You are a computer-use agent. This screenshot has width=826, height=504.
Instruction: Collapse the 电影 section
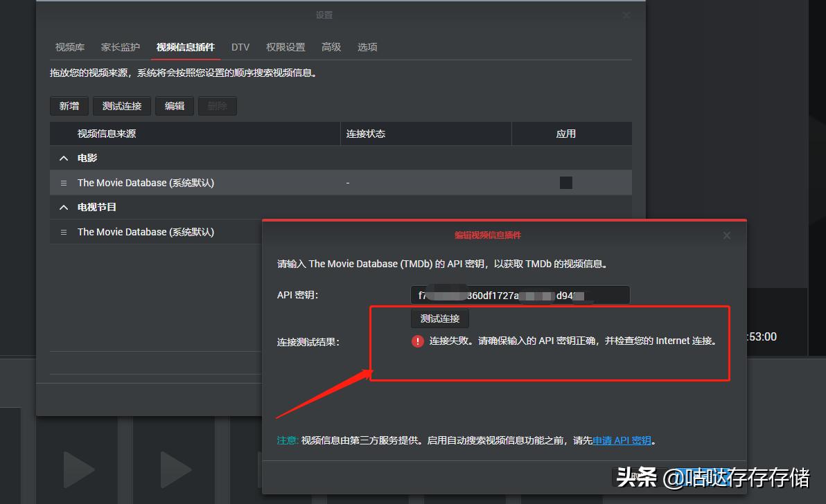click(63, 158)
